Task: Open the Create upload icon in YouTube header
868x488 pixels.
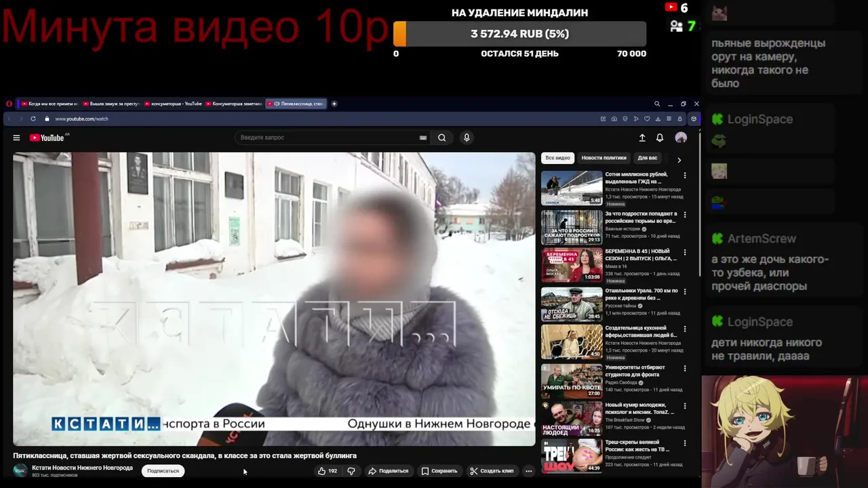Action: (x=642, y=138)
